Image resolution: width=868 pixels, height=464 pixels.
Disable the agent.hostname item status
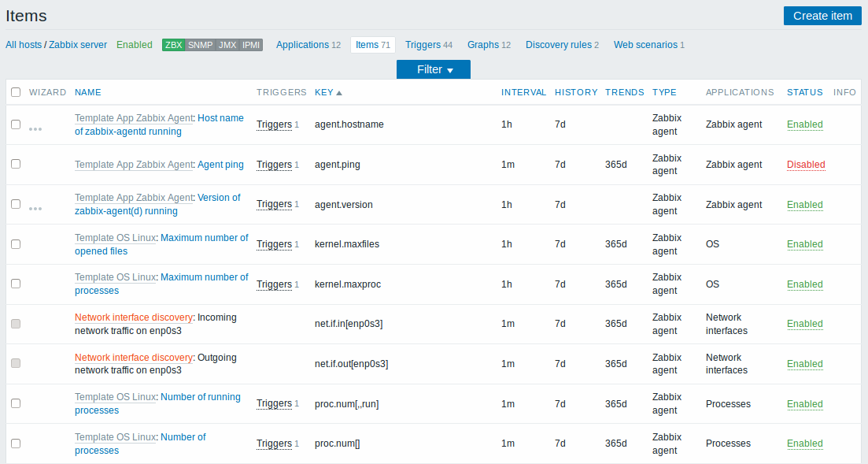click(x=805, y=124)
